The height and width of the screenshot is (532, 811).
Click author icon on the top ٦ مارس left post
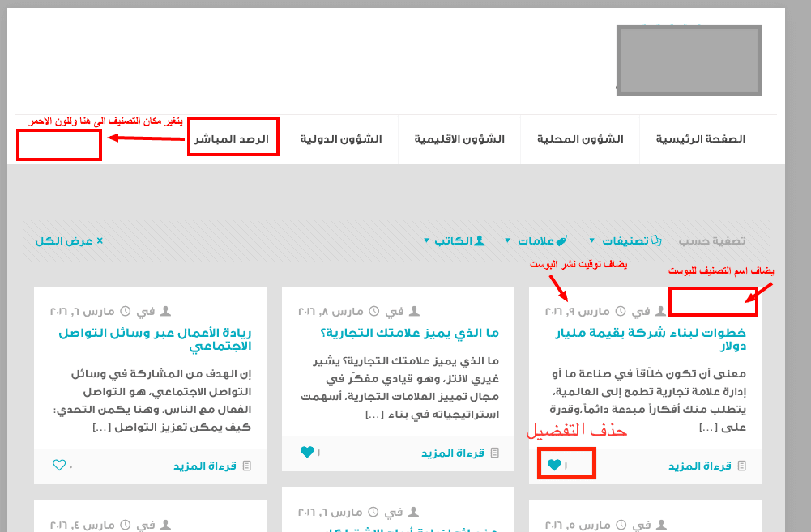coord(165,311)
